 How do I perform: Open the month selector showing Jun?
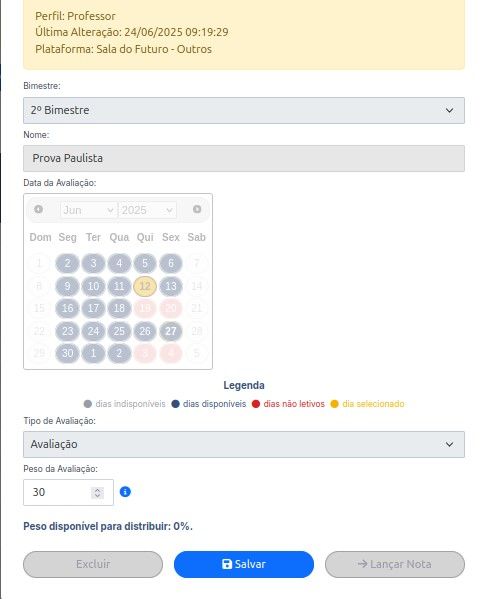(89, 210)
